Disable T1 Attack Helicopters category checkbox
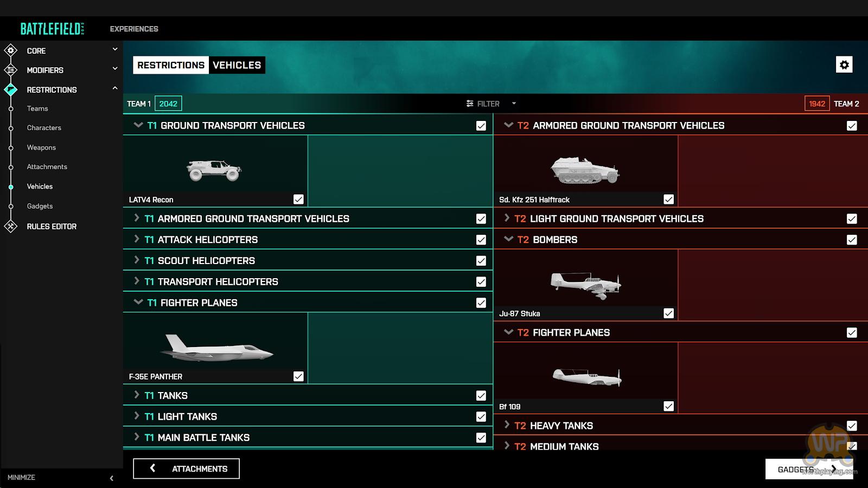Viewport: 868px width, 488px height. 481,240
